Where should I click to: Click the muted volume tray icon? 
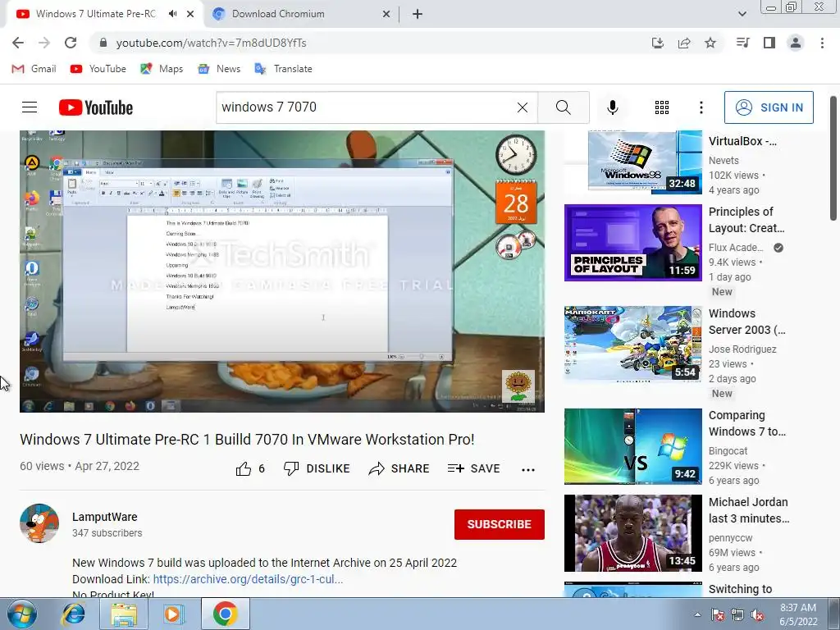(x=757, y=615)
